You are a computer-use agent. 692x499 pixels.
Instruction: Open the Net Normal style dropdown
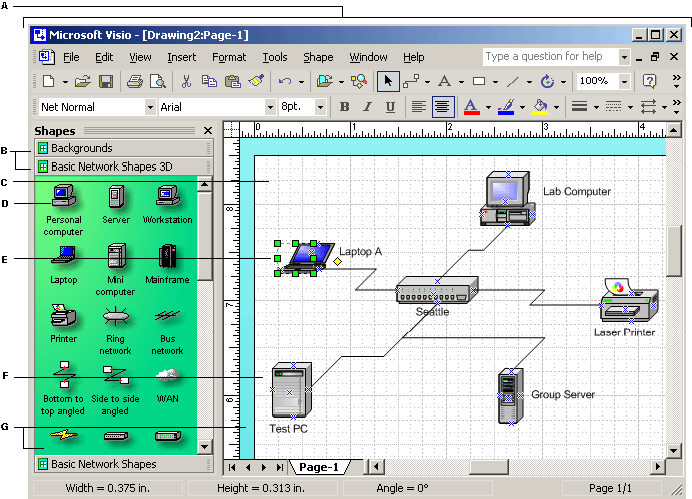click(150, 107)
